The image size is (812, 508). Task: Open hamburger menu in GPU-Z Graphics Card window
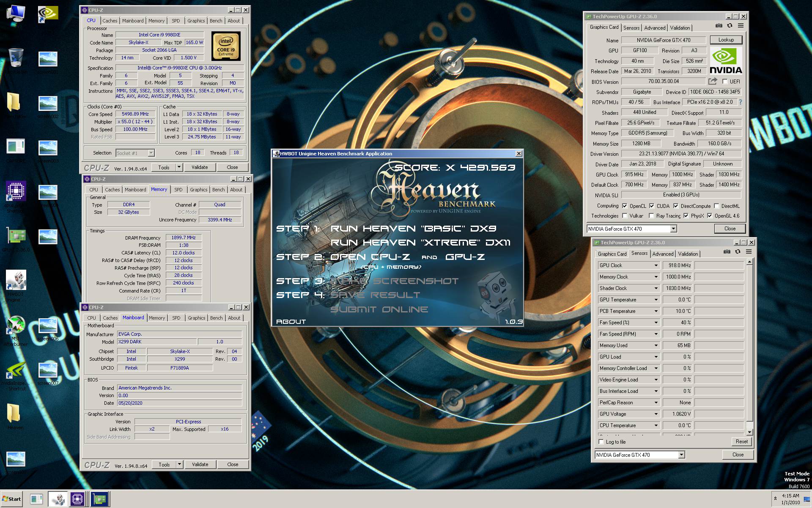point(741,26)
